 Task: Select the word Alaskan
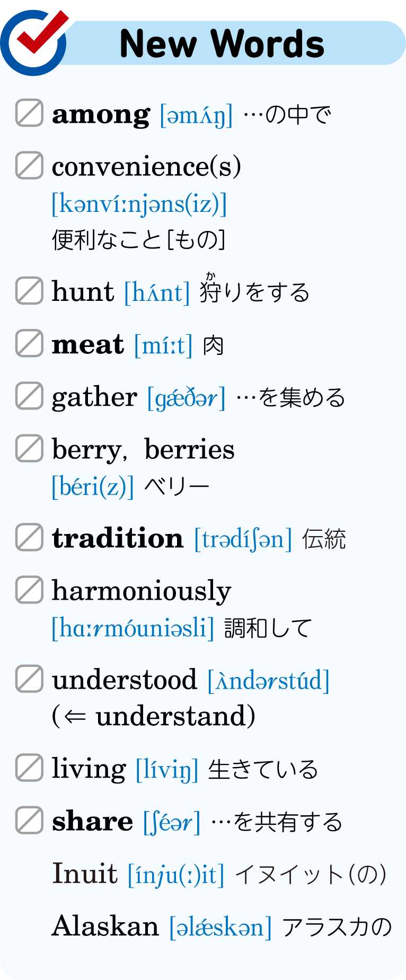[x=105, y=926]
